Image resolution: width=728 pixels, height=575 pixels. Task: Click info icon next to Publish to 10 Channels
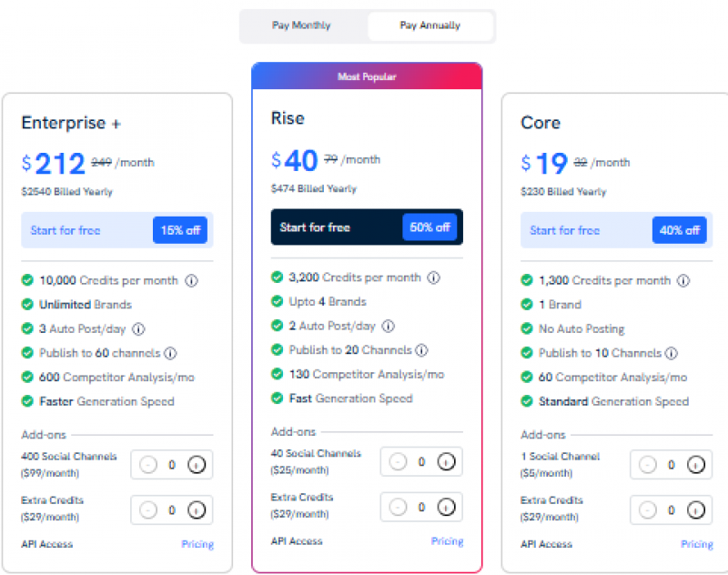pos(672,353)
